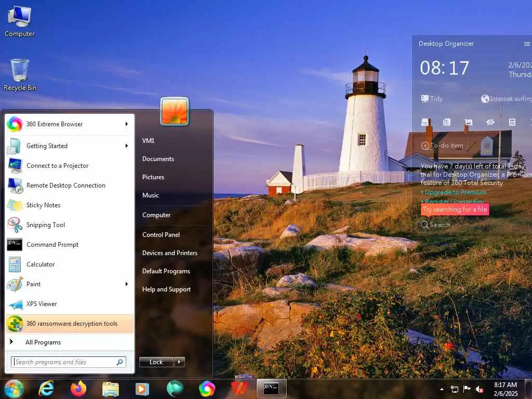Click the drive icon in Desktop Organizer
This screenshot has width=532, height=399.
click(425, 122)
